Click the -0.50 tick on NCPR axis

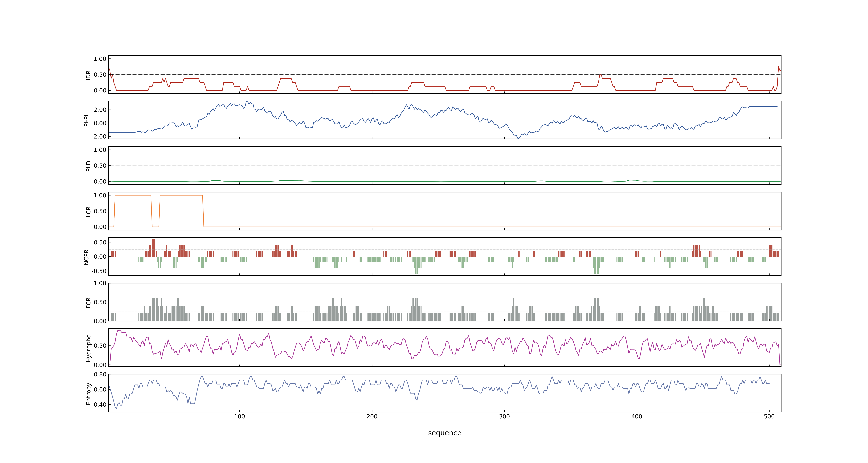click(x=99, y=271)
